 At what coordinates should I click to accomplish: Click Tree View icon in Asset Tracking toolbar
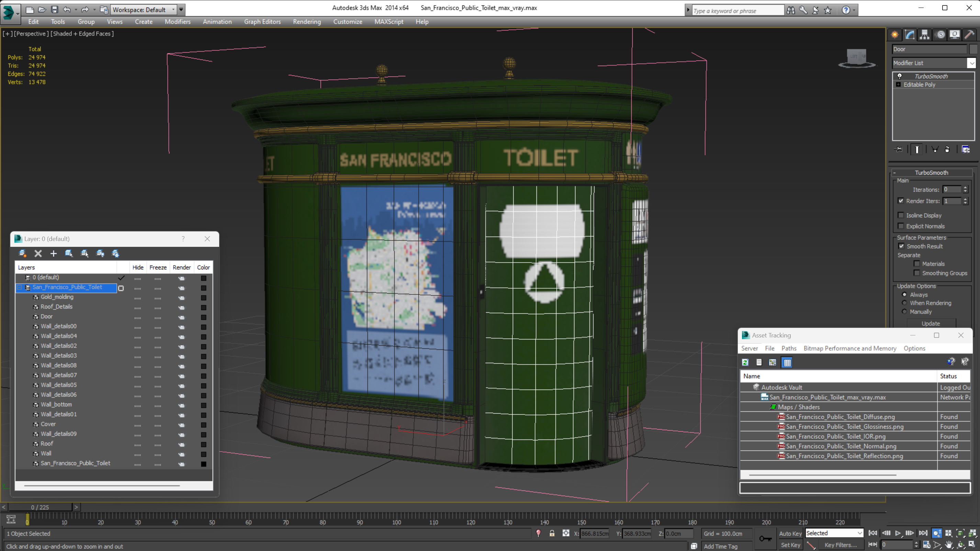pos(773,363)
